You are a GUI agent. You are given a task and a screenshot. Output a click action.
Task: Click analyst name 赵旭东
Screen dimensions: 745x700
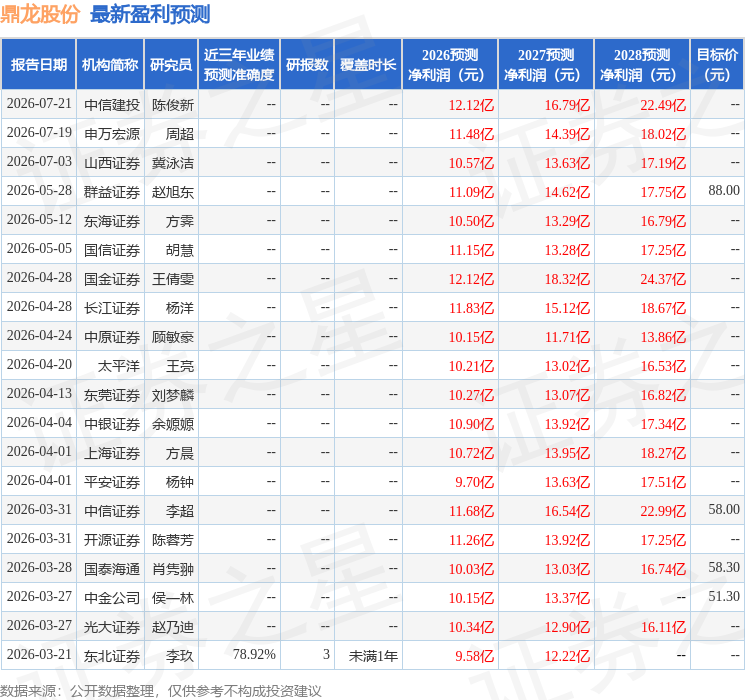(x=172, y=192)
